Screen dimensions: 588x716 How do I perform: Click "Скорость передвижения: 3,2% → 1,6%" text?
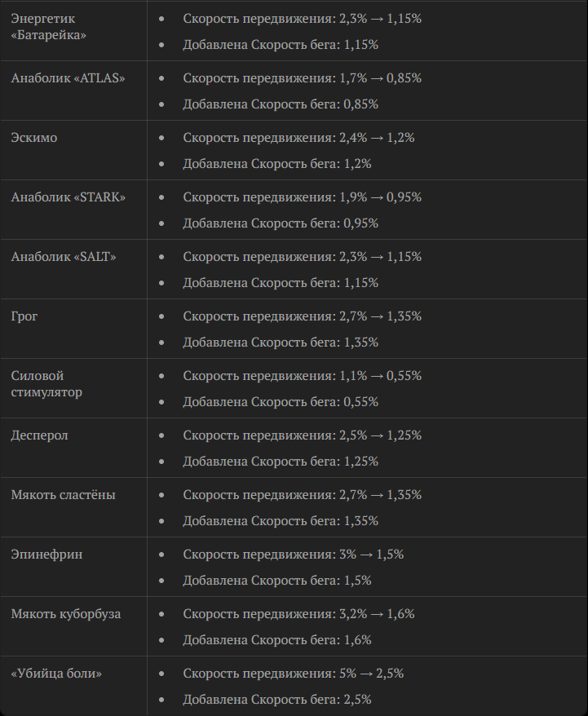click(x=298, y=614)
